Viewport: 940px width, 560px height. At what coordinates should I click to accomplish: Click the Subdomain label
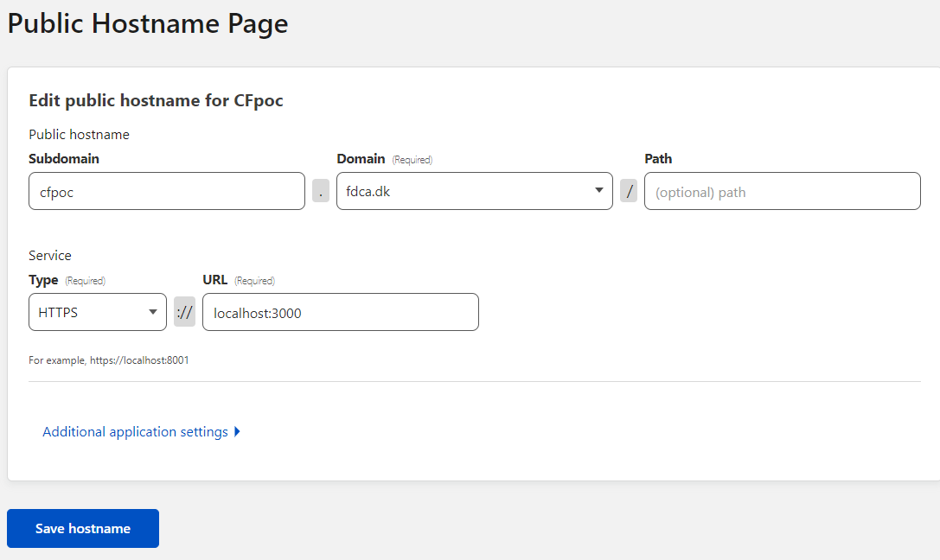point(64,159)
